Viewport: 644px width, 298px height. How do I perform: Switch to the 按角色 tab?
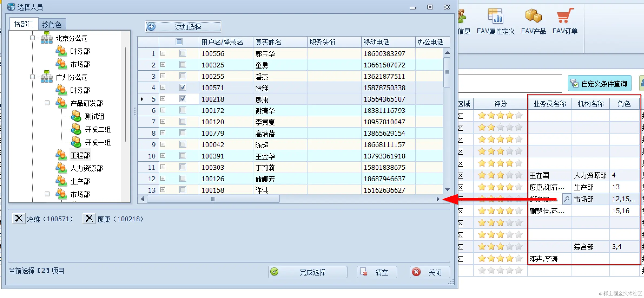coord(52,25)
